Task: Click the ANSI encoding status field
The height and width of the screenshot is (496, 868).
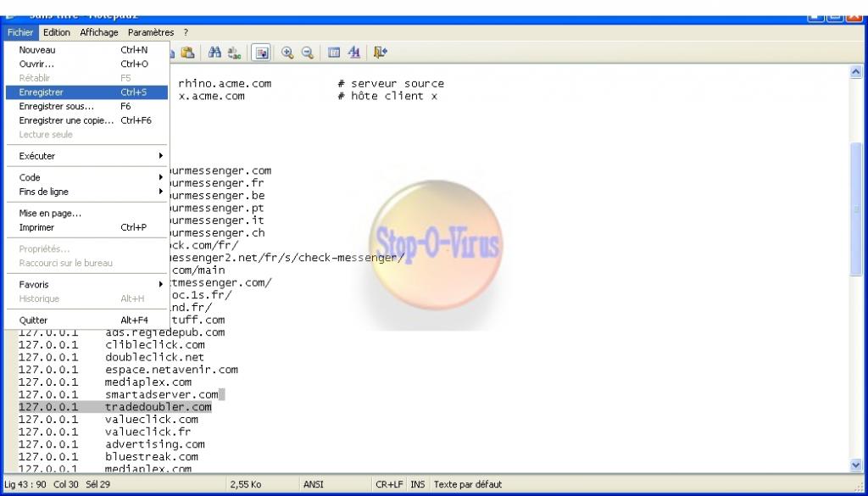Action: pyautogui.click(x=313, y=484)
